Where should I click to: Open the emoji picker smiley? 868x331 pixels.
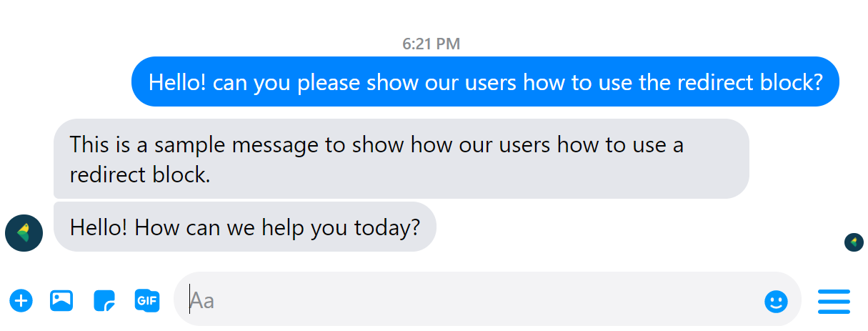point(776,301)
